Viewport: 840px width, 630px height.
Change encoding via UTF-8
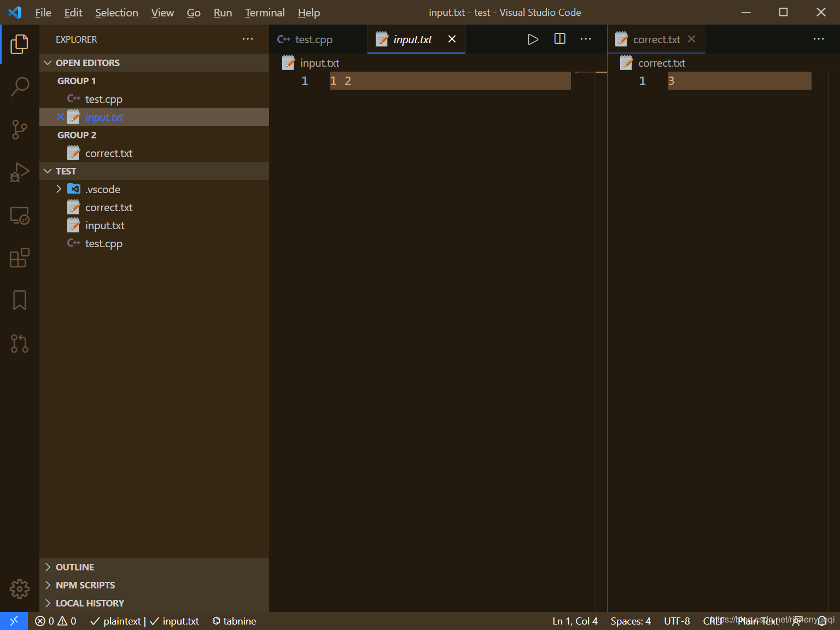[x=677, y=621]
